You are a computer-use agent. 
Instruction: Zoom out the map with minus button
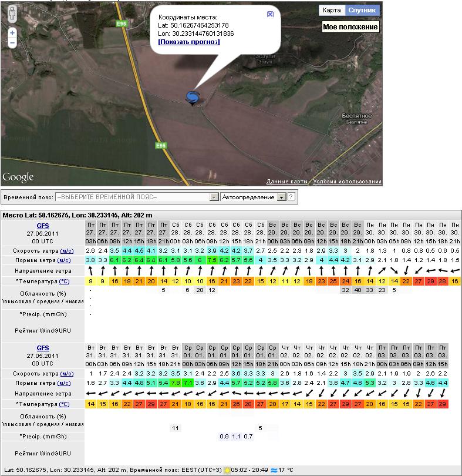coord(12,43)
